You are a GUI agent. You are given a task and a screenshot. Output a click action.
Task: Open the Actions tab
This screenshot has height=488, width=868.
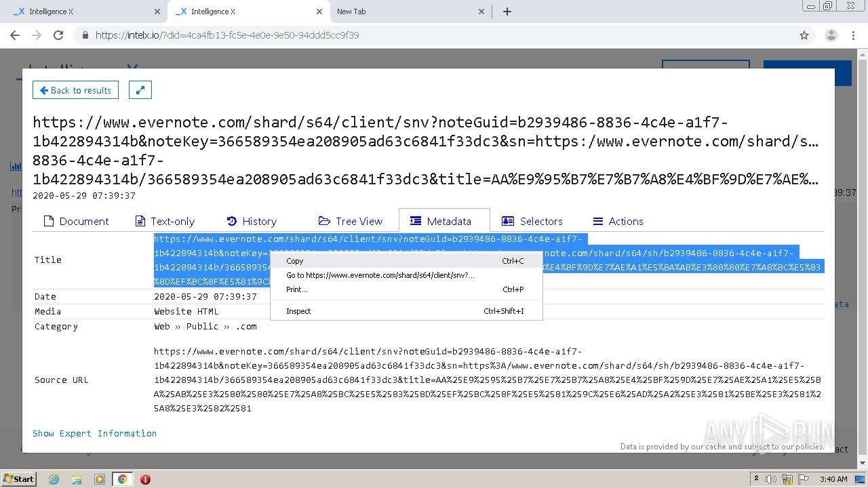click(618, 221)
